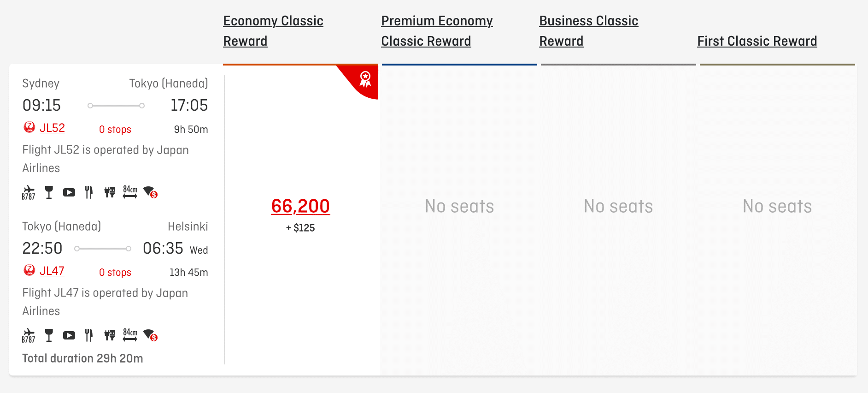The height and width of the screenshot is (393, 868).
Task: Open the JL52 flight number link
Action: pos(52,128)
